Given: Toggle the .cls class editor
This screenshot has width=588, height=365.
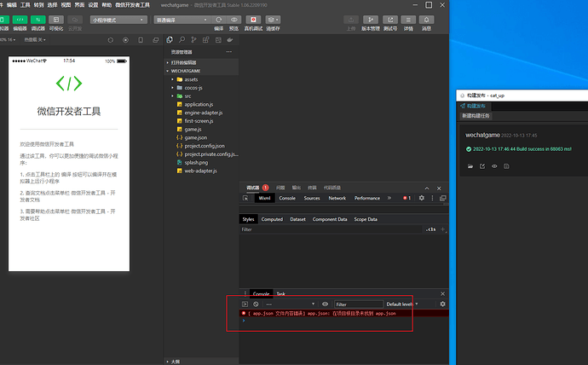Looking at the screenshot, I should point(430,229).
